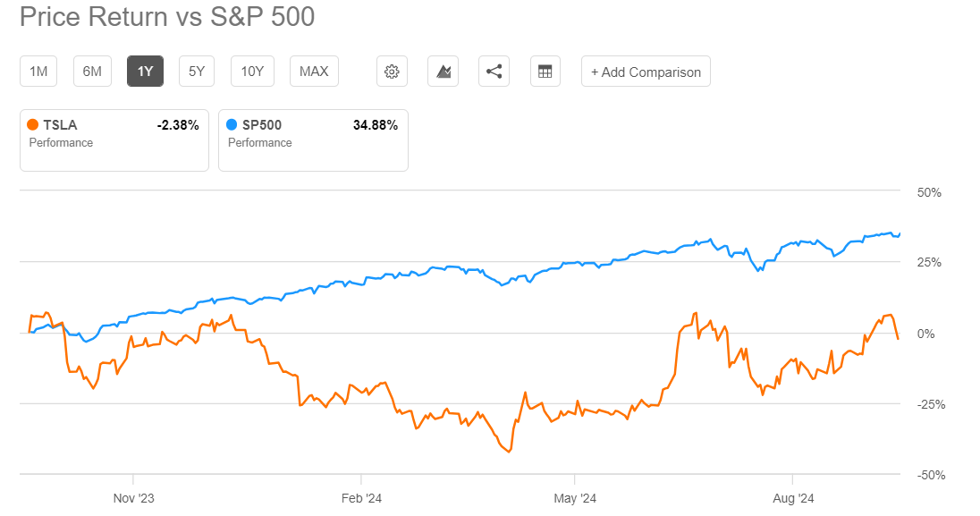Select the mountain chart style icon
This screenshot has width=980, height=516.
(x=443, y=71)
